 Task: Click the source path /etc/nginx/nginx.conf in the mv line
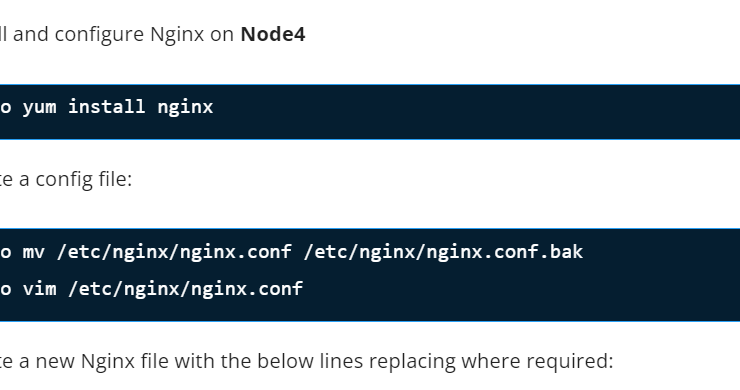click(174, 252)
